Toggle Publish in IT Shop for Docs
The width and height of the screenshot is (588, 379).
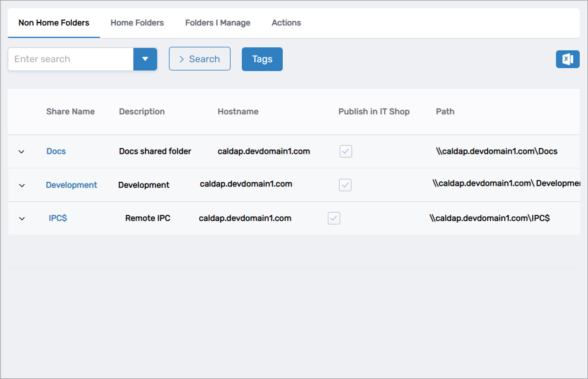(x=346, y=152)
